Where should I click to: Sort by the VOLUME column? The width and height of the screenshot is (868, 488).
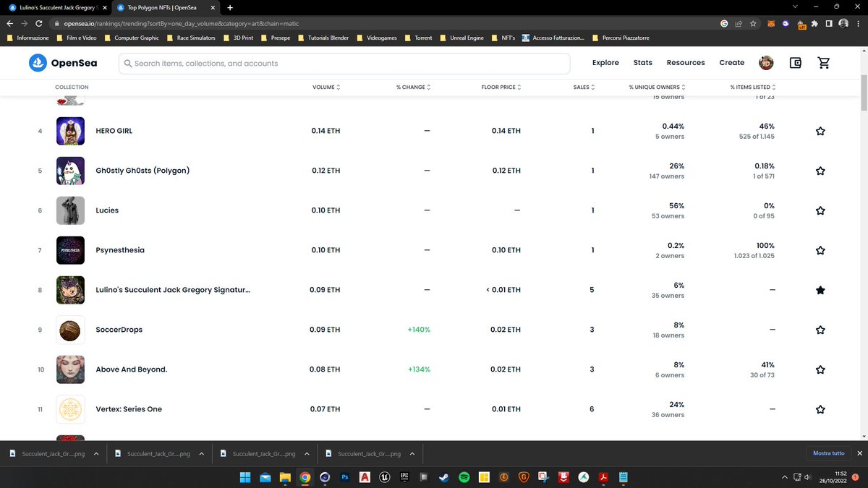point(326,87)
